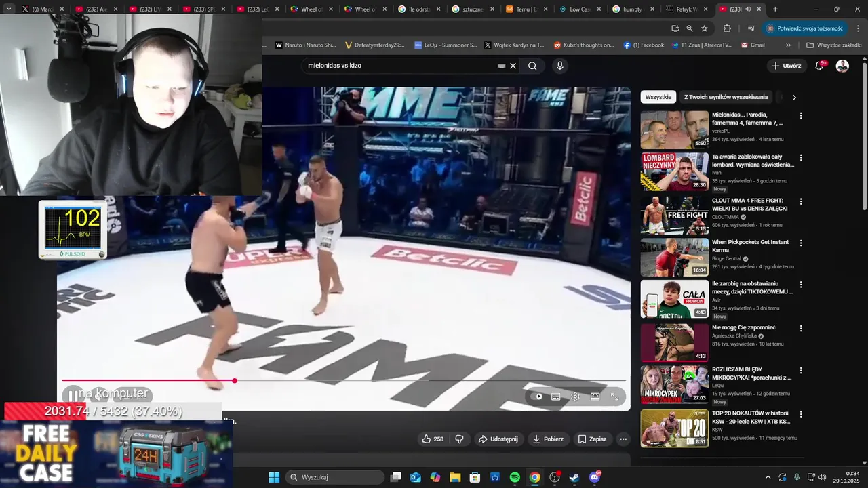Open Chrome zoom magnifier in address bar
The height and width of the screenshot is (488, 868).
pos(690,28)
